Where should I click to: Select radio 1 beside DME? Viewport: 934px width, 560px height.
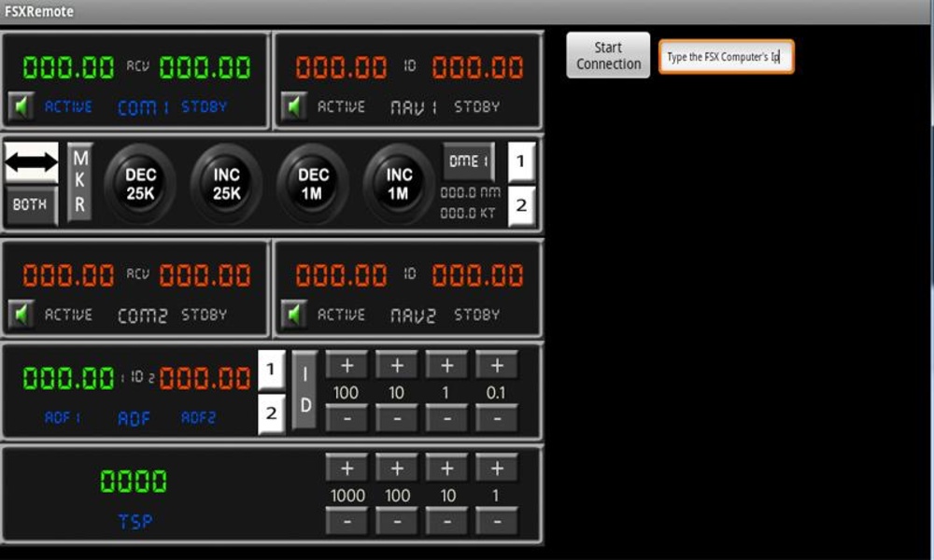pos(521,161)
